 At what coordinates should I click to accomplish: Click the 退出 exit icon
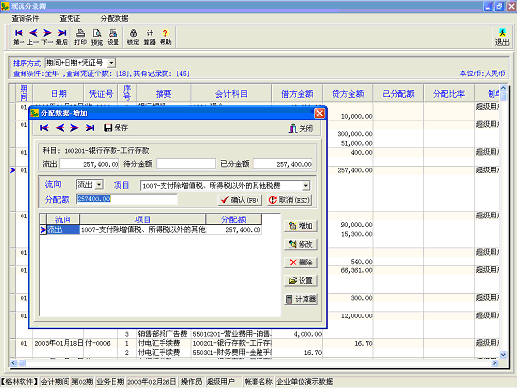pos(502,37)
